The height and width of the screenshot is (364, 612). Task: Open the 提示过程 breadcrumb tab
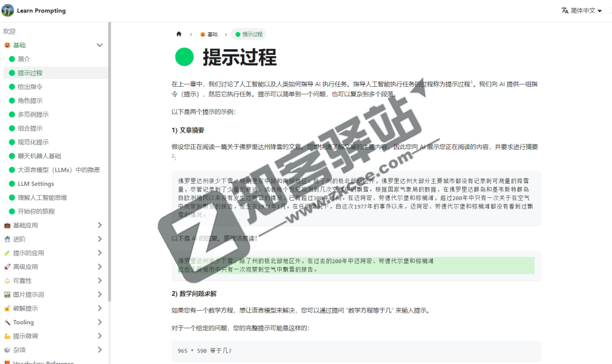[x=249, y=34]
